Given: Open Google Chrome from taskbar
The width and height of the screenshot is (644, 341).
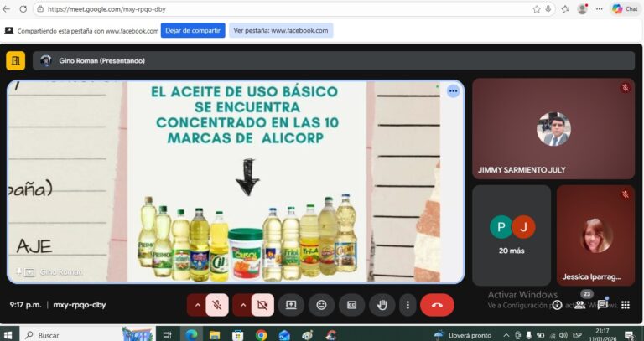Looking at the screenshot, I should (261, 335).
